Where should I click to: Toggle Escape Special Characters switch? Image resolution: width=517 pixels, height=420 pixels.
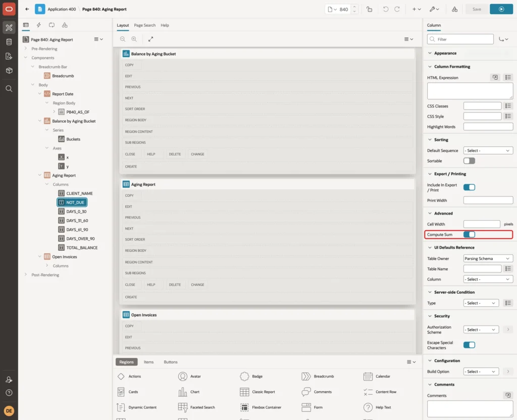click(469, 345)
